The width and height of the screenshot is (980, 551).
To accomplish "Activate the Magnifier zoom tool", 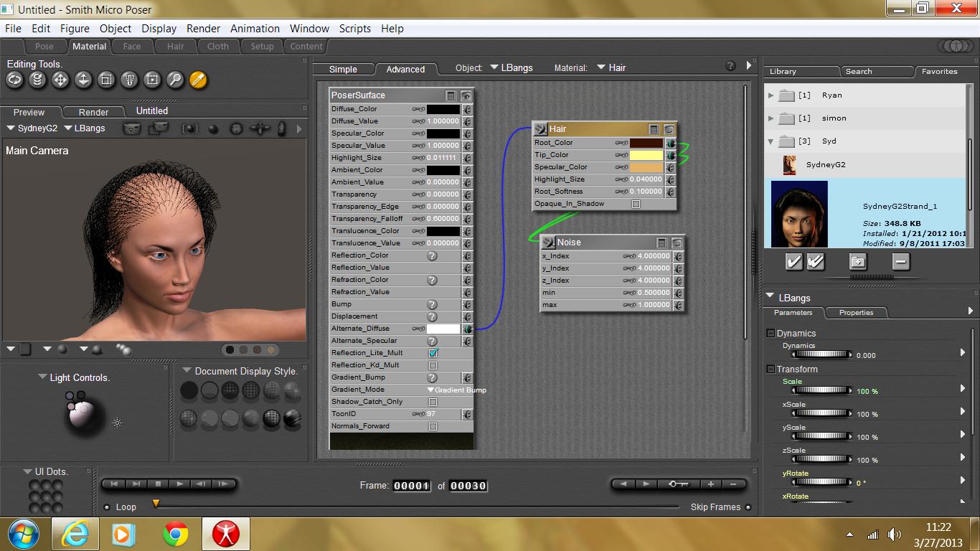I will (175, 80).
